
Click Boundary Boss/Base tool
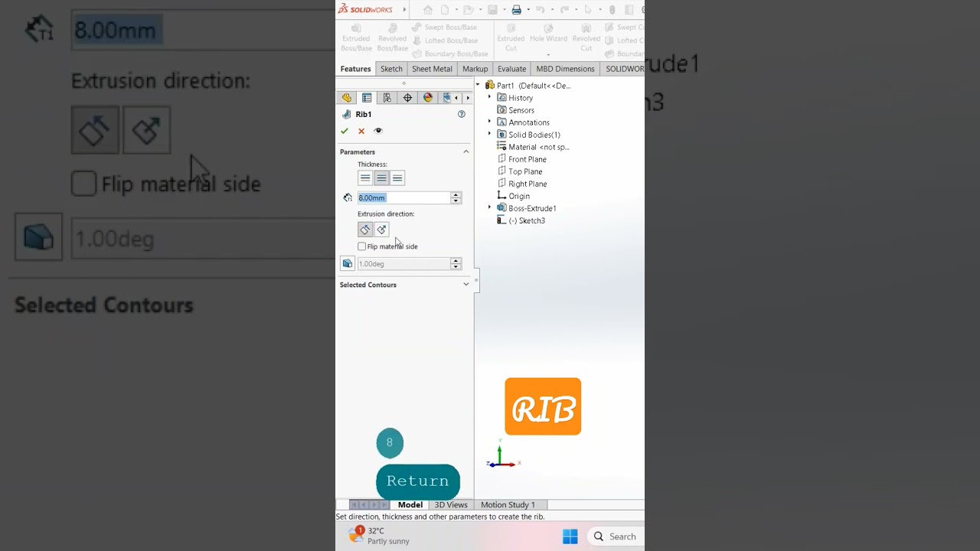pos(450,54)
